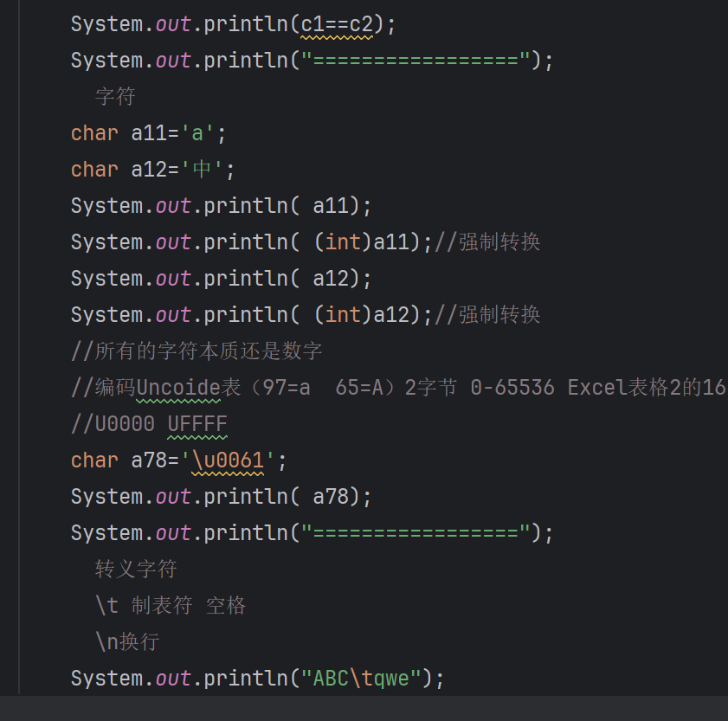728x721 pixels.
Task: Click the '\u0061' unicode escape literal
Action: coord(228,460)
